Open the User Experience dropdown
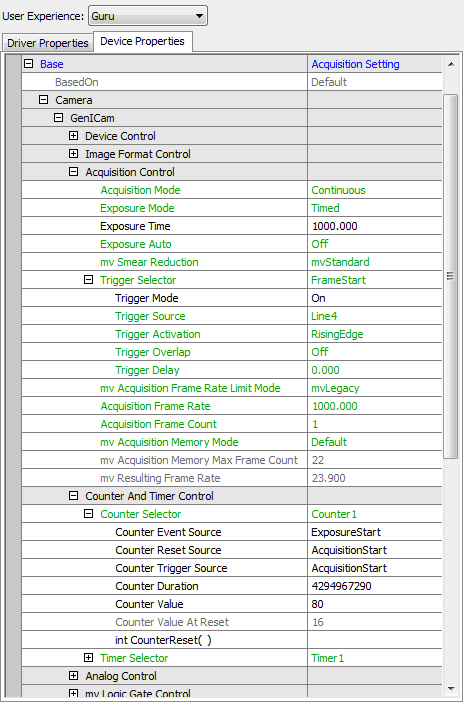Screen dimensions: 464x703 coord(148,16)
